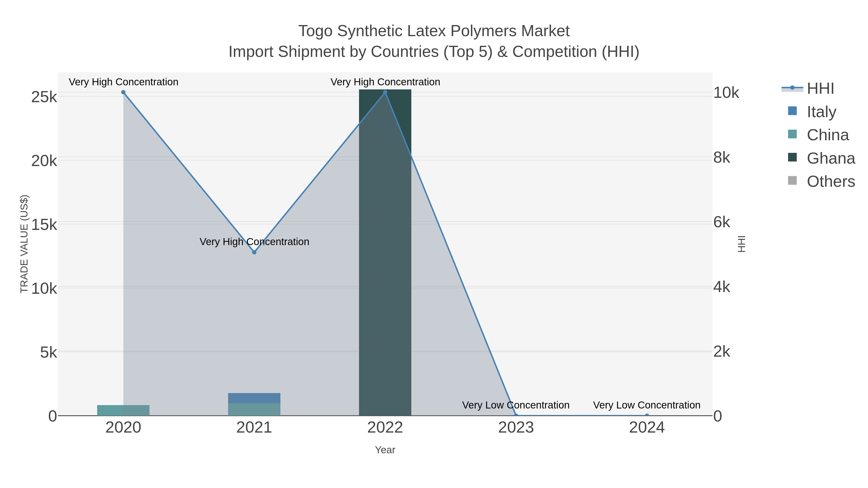Click the 2023 Very Low Concentration annotation

click(x=516, y=405)
